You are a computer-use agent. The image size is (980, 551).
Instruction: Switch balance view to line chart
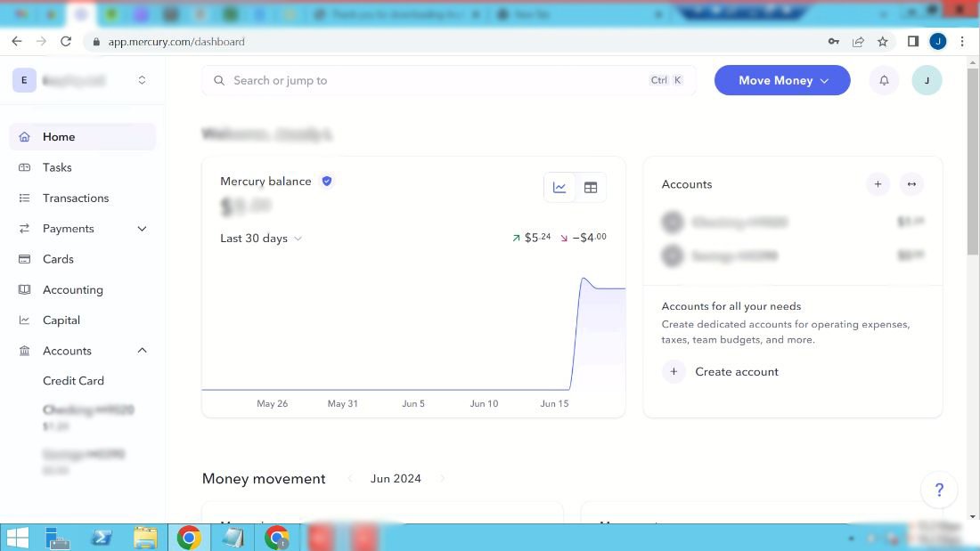point(559,188)
